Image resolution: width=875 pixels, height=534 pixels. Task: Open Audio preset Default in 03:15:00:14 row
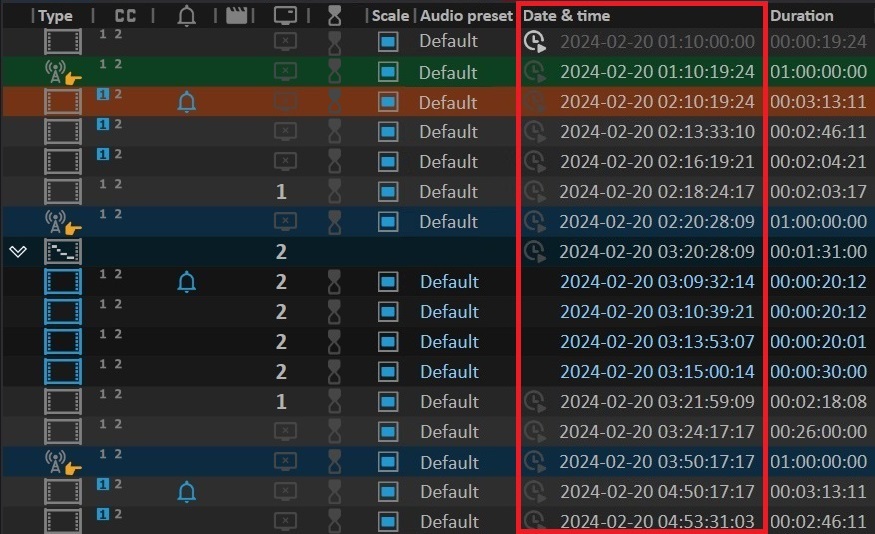[449, 372]
